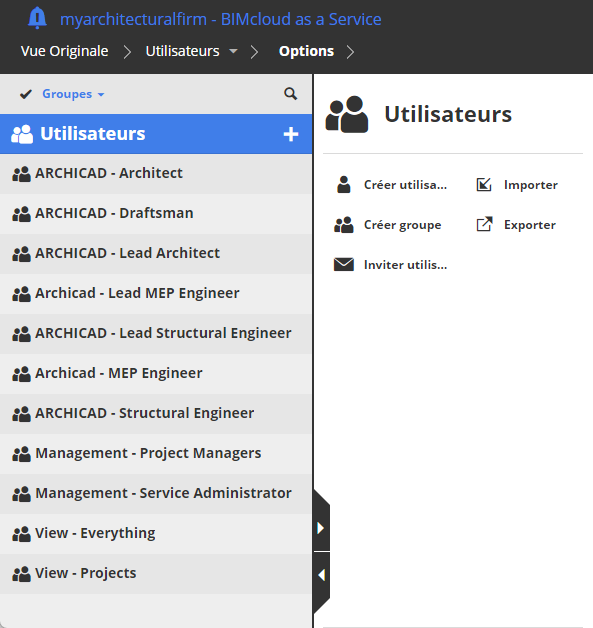Click the Inviter utilis... label
The image size is (593, 628).
click(x=405, y=265)
